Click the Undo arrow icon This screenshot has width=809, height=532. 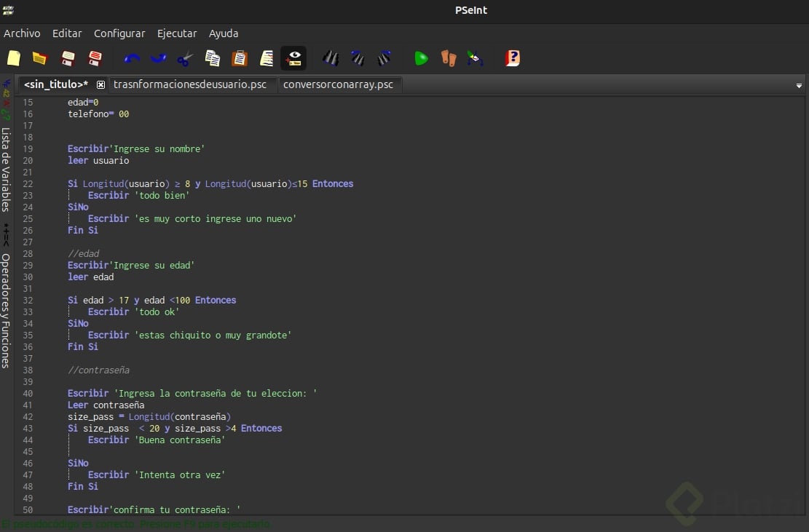point(132,58)
